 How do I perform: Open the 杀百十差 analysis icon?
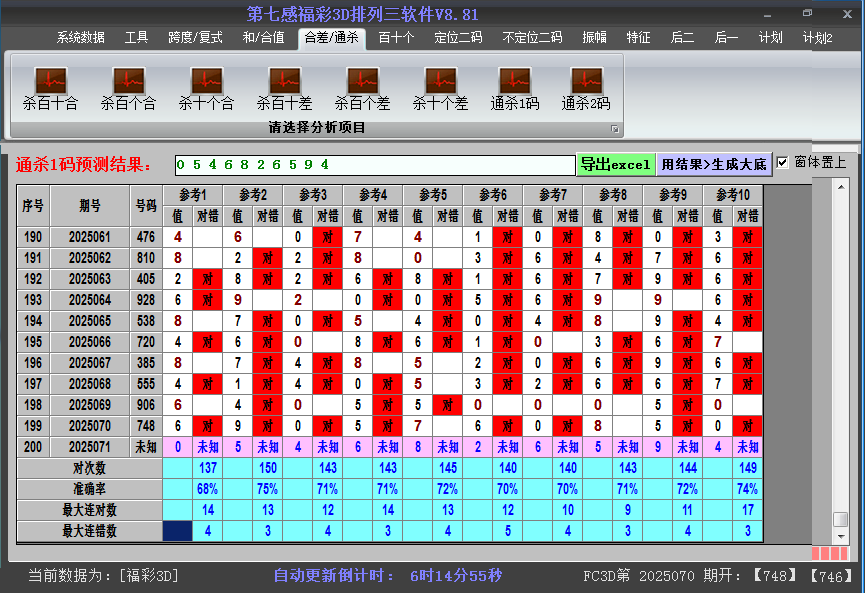284,89
